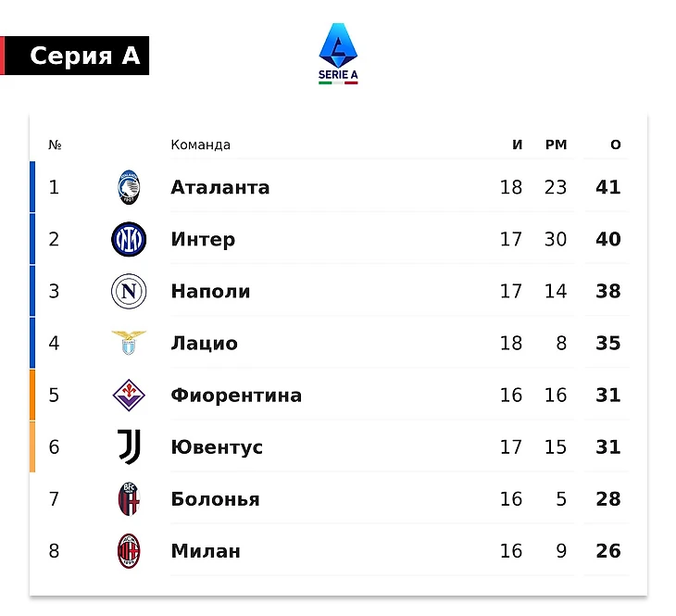This screenshot has height=616, width=676.
Task: Click the Juventus club crest
Action: click(x=129, y=447)
